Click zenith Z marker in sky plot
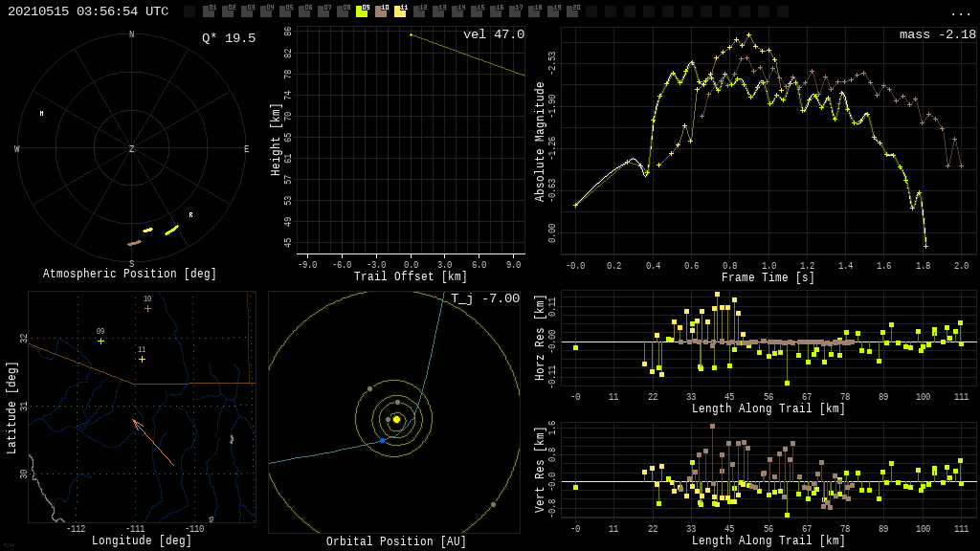The image size is (980, 551). click(x=132, y=149)
